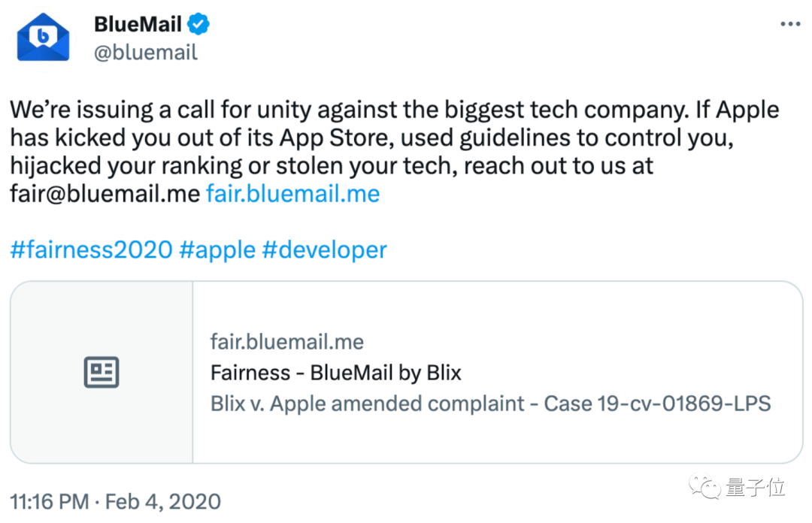This screenshot has height=523, width=812.
Task: Open the Fairness - BlueMail by Blix title
Action: [x=335, y=373]
